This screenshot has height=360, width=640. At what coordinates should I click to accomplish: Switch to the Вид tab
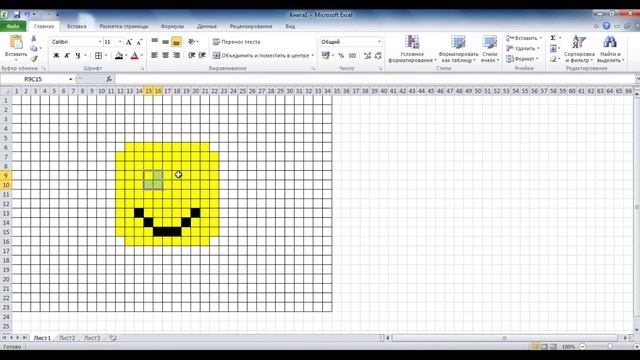[290, 26]
